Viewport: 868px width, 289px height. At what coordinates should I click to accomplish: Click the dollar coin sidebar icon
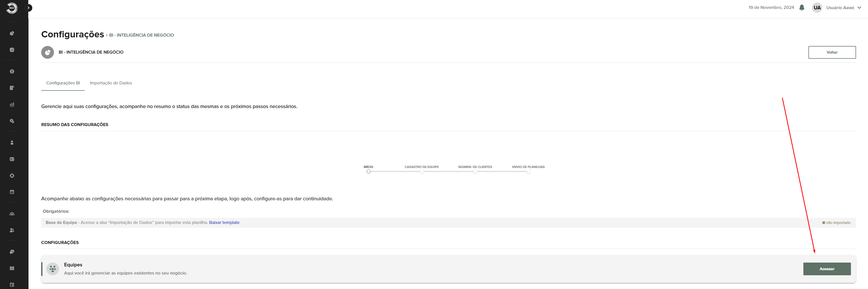(x=12, y=71)
